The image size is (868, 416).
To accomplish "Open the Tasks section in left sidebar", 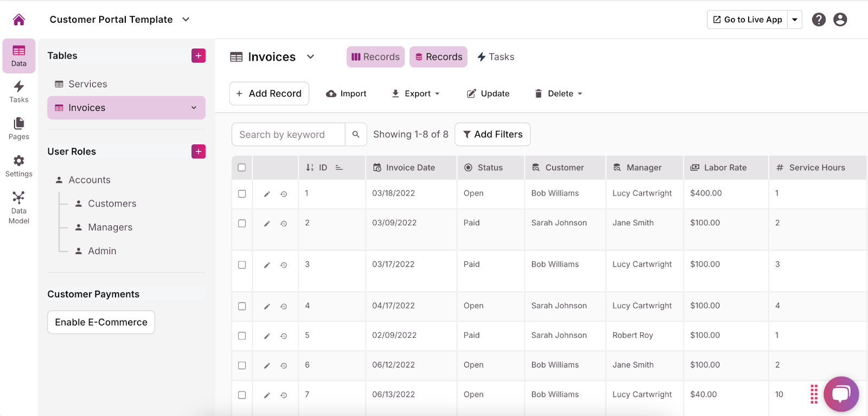I will click(x=19, y=91).
